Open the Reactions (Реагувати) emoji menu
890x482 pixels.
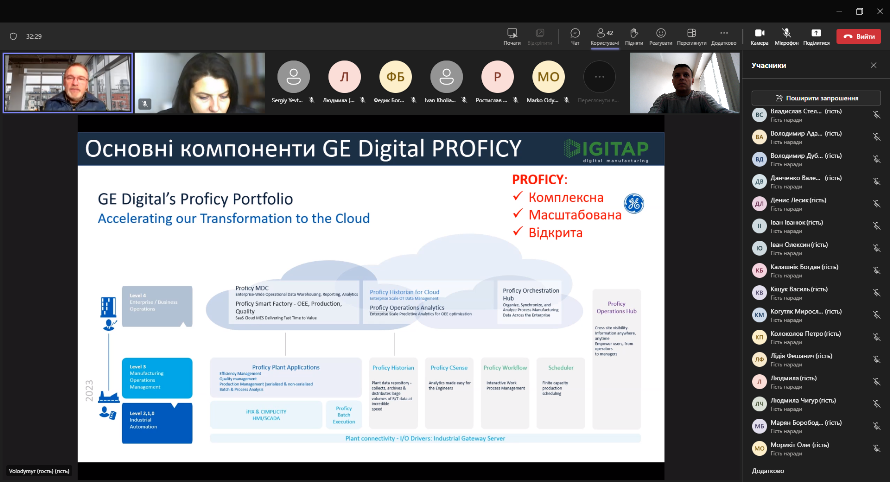tap(661, 36)
